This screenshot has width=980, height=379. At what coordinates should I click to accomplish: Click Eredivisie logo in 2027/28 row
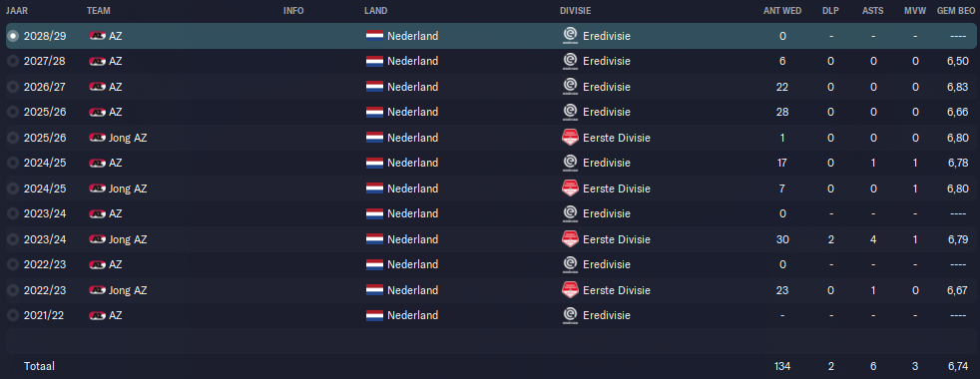[570, 61]
